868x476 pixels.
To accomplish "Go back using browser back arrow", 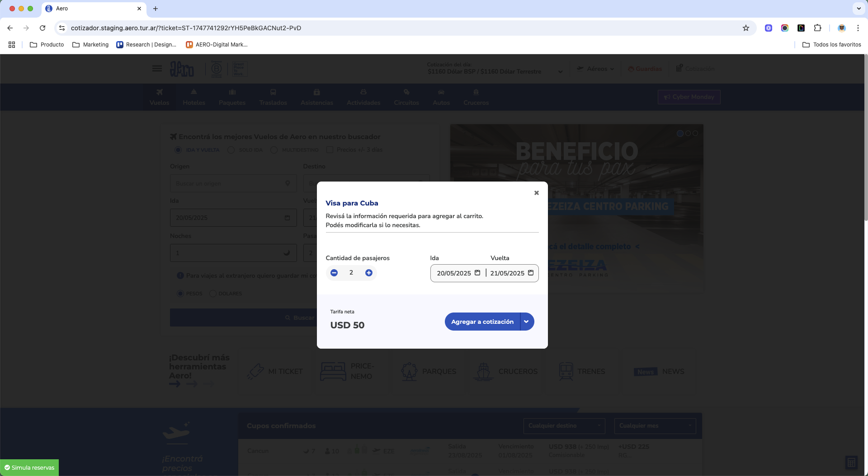I will click(10, 28).
